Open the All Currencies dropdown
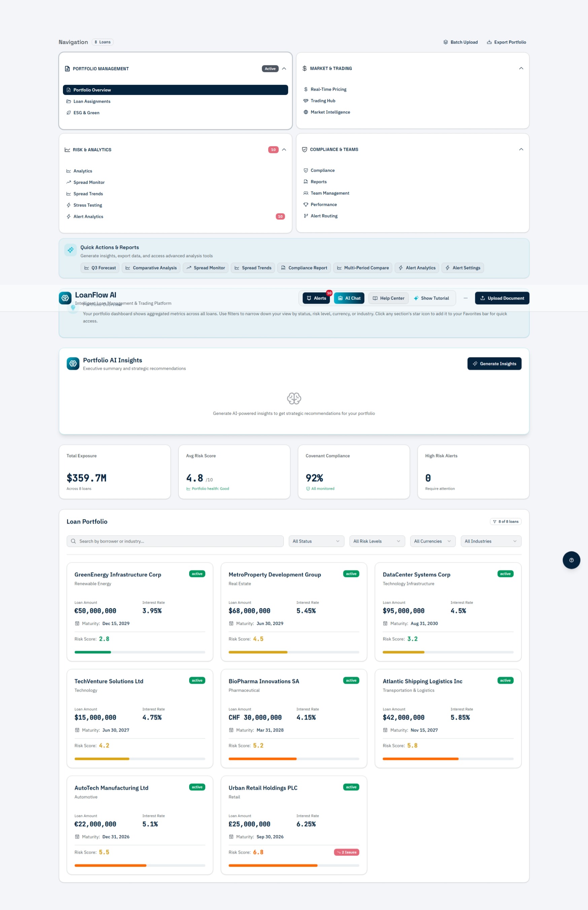The width and height of the screenshot is (588, 910). click(433, 541)
